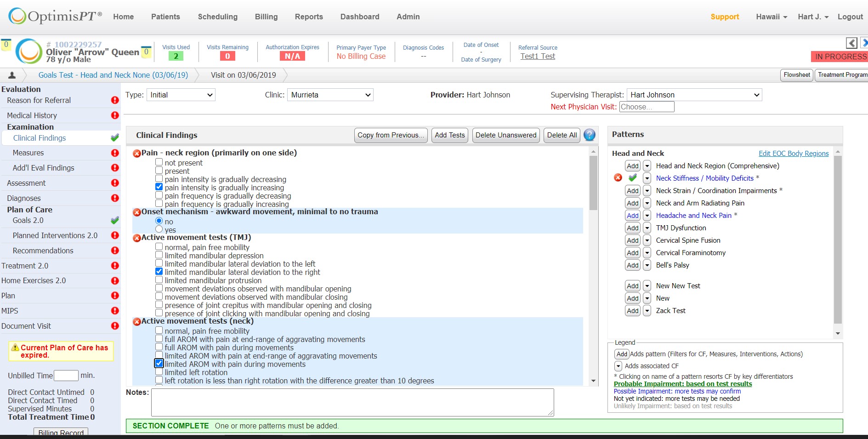Open the Patients menu

point(165,17)
